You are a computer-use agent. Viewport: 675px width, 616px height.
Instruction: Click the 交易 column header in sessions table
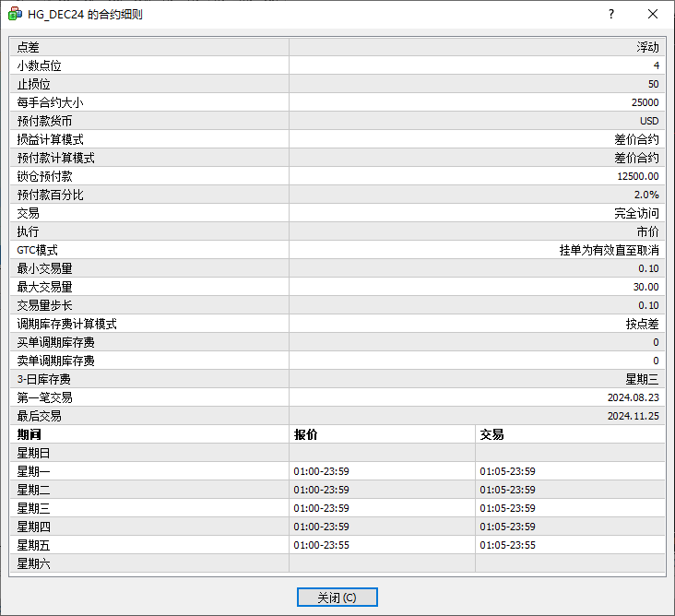tap(491, 434)
